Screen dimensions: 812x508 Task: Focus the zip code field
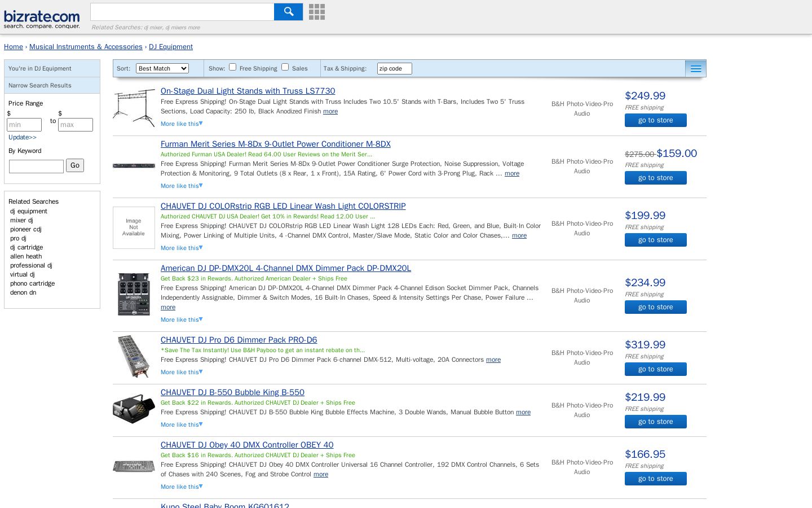pos(394,68)
